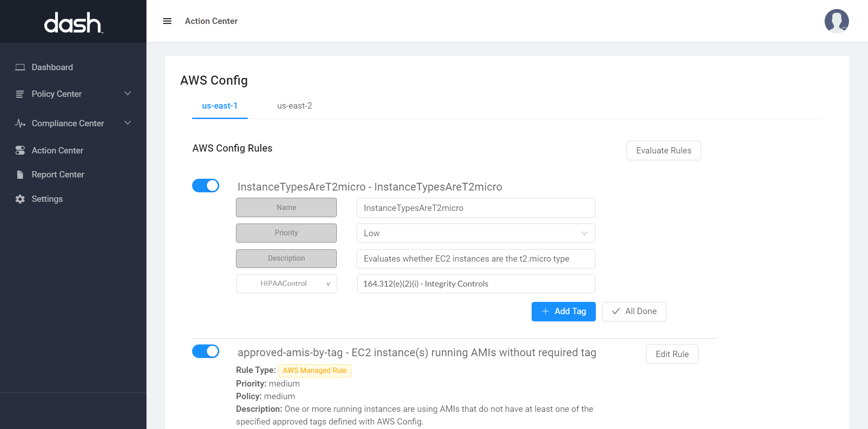Click the Description input field
868x429 pixels.
(x=476, y=259)
